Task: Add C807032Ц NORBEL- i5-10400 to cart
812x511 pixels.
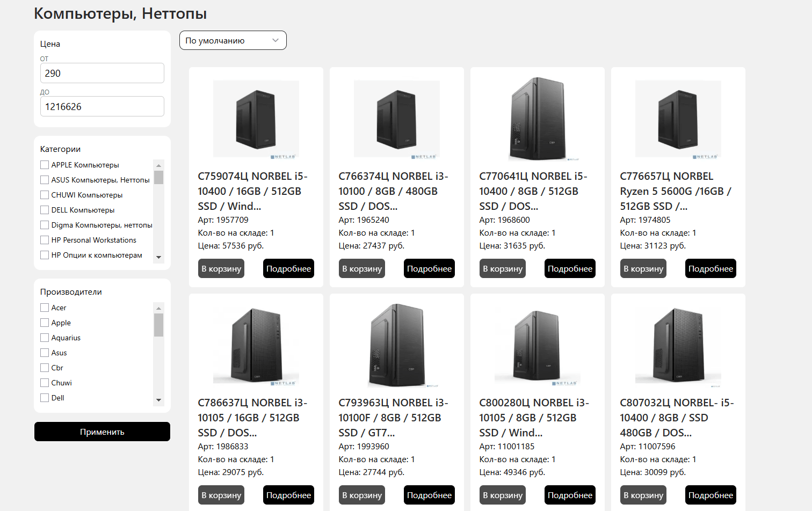Action: (643, 495)
